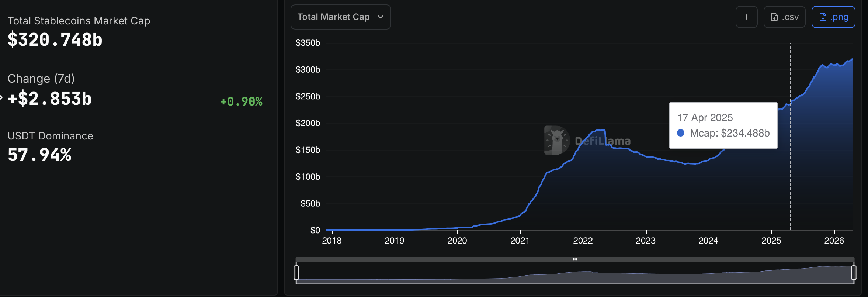The image size is (868, 297).
Task: Click the 17 Apr 2025 tooltip date
Action: (705, 118)
